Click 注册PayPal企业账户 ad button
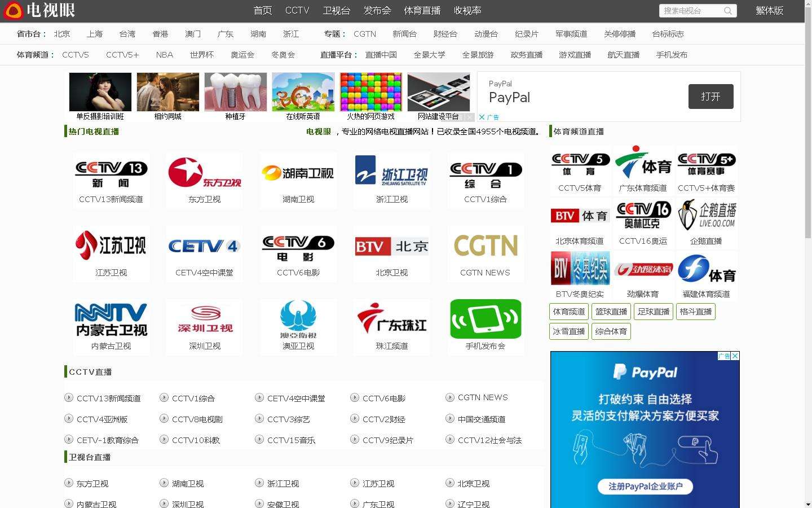The image size is (812, 508). tap(645, 486)
